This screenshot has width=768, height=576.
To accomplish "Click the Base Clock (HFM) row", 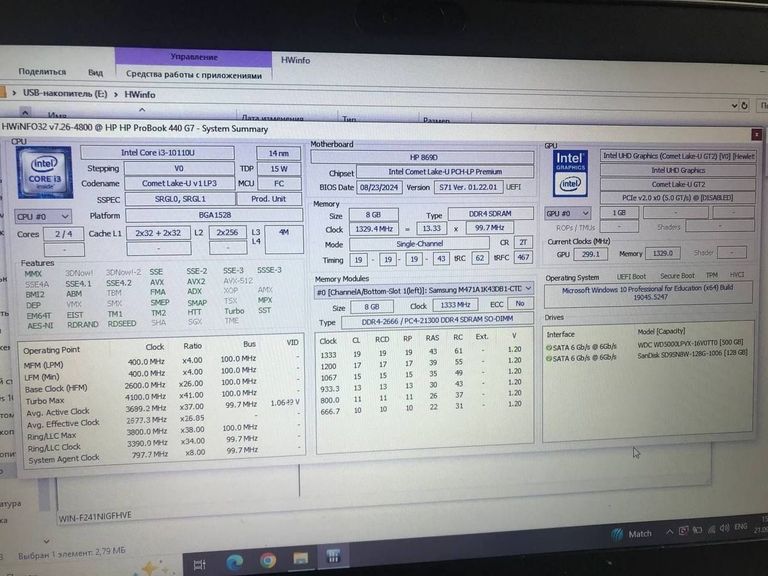I will [x=162, y=386].
